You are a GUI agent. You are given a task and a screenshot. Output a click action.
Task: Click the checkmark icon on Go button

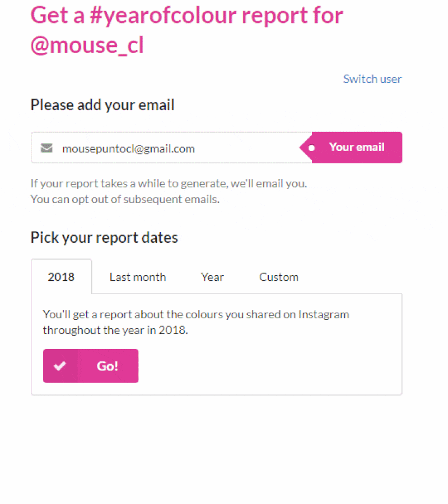point(60,366)
